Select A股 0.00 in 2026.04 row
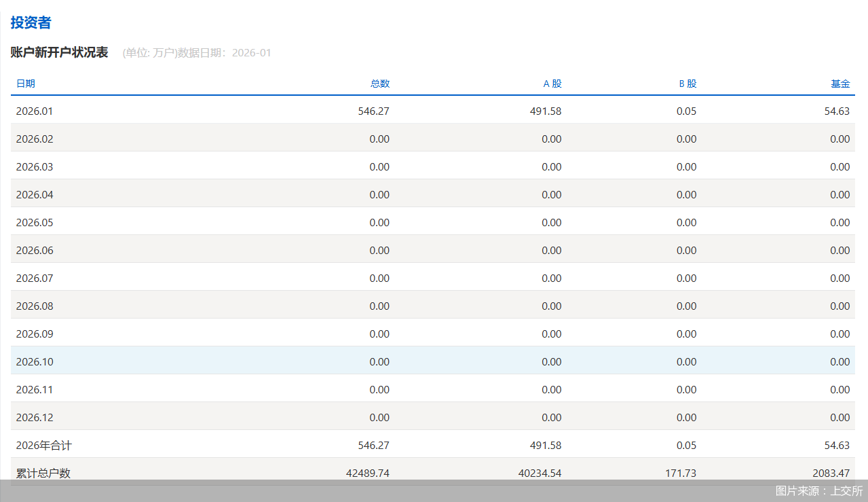This screenshot has height=502, width=868. pos(552,194)
